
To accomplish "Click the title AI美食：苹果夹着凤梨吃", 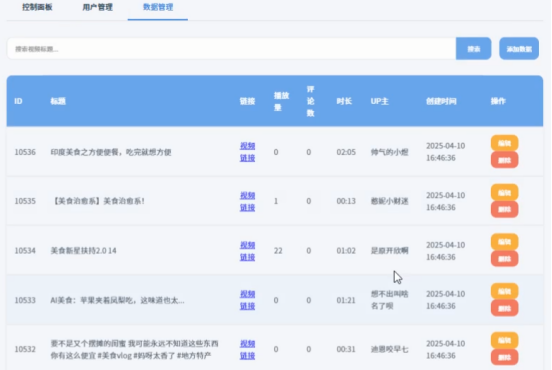I will tap(117, 300).
